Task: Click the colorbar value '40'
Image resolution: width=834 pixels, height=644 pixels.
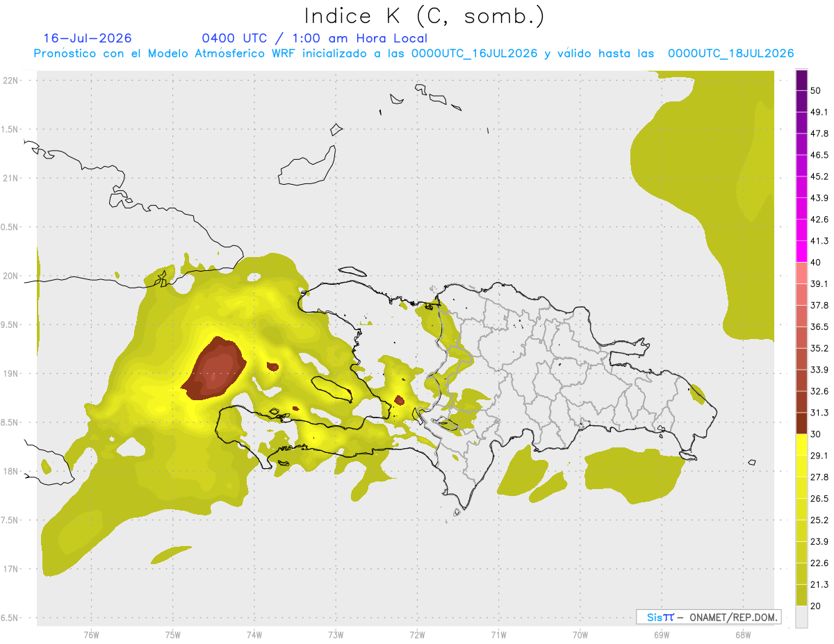Action: point(817,263)
